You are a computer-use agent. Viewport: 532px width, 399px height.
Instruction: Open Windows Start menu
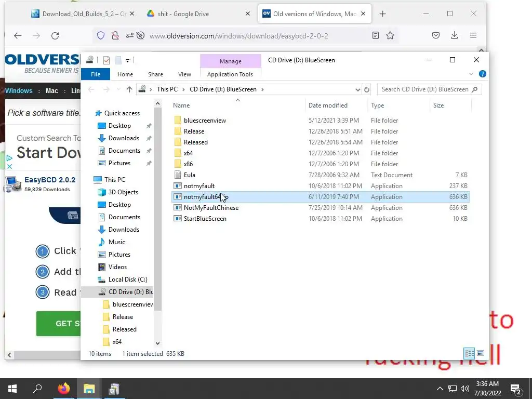coord(12,389)
